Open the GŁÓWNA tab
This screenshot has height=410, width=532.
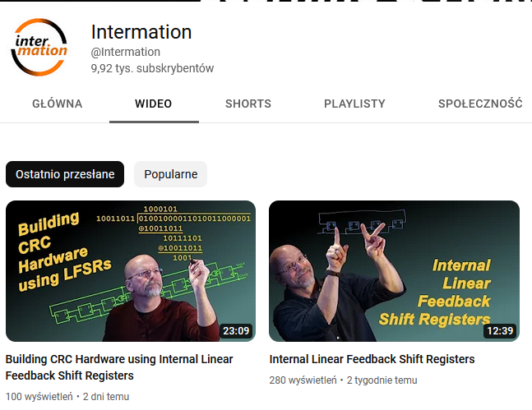[x=58, y=104]
